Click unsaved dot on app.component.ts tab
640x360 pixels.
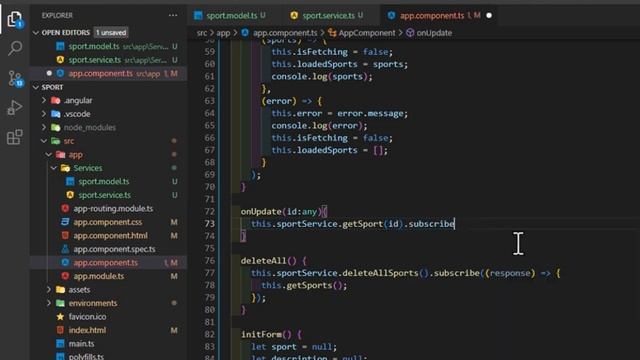click(489, 16)
